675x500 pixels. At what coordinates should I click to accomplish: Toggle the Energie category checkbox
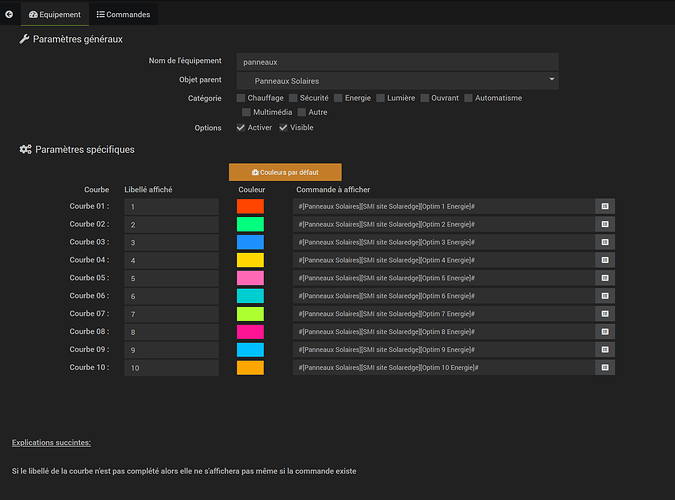click(338, 98)
